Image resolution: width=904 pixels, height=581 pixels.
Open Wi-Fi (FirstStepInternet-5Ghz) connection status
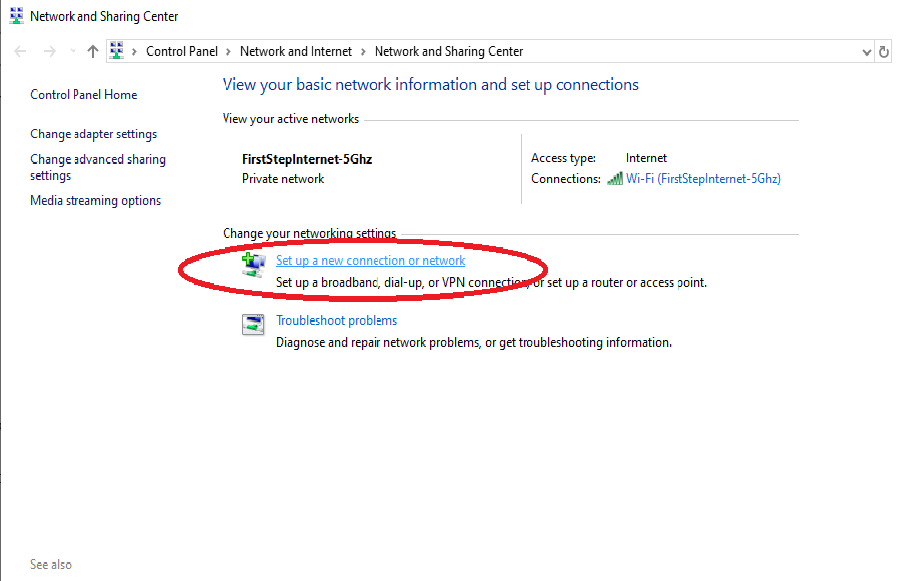click(703, 179)
